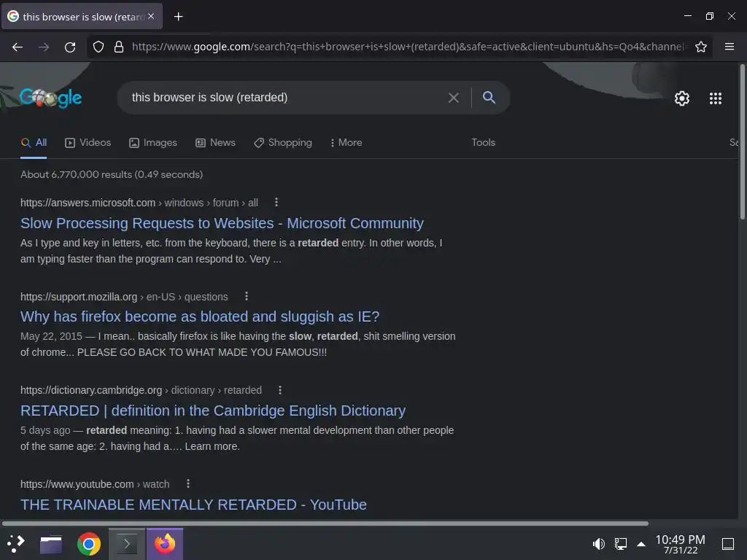Go to the Google logo homepage
Viewport: 747px width, 560px height.
50,98
